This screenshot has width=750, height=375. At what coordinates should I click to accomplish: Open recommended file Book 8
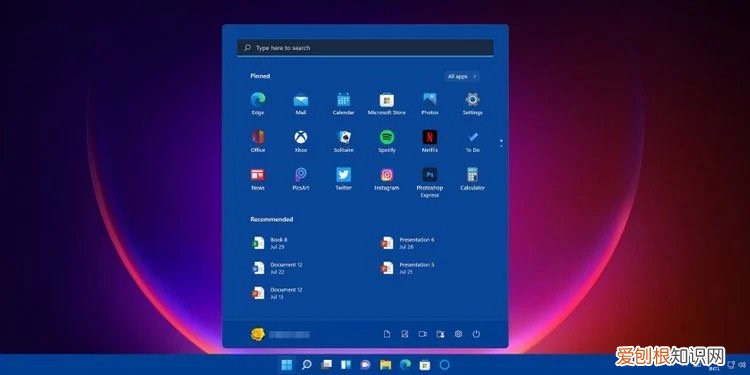(270, 243)
